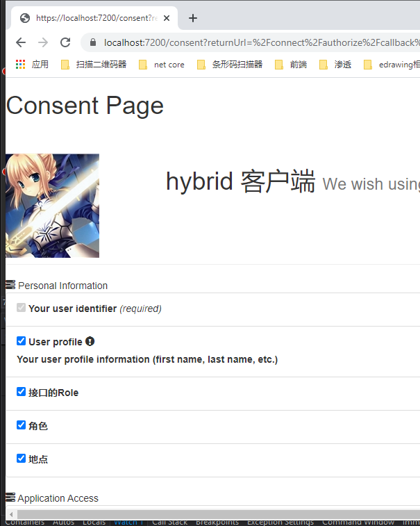This screenshot has width=420, height=526.
Task: Switch to the Command Window tab
Action: pos(358,523)
